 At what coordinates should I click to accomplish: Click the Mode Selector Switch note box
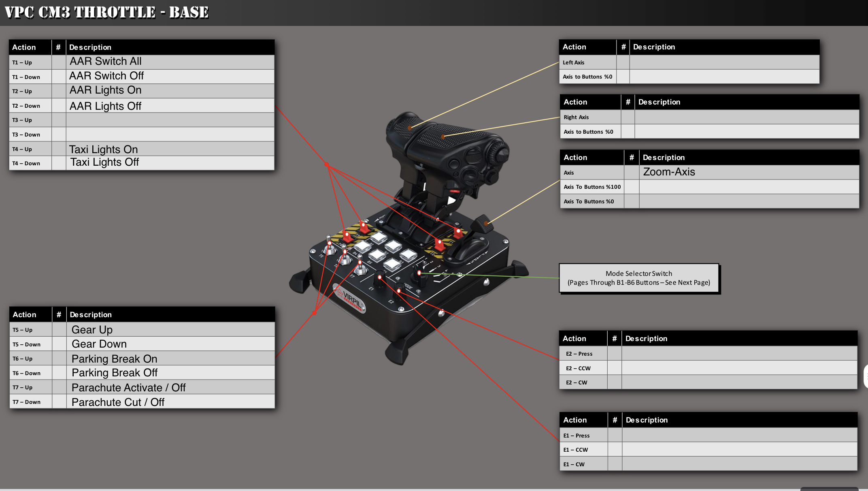[x=639, y=278]
